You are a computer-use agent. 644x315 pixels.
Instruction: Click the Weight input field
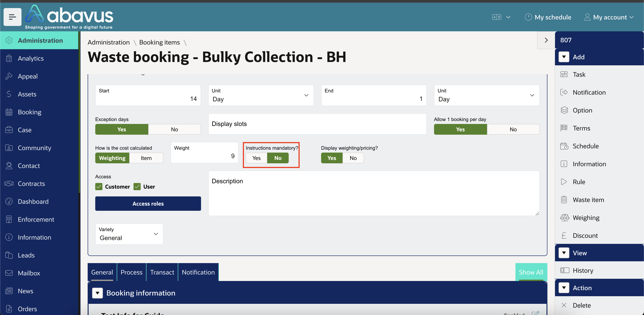tap(204, 153)
